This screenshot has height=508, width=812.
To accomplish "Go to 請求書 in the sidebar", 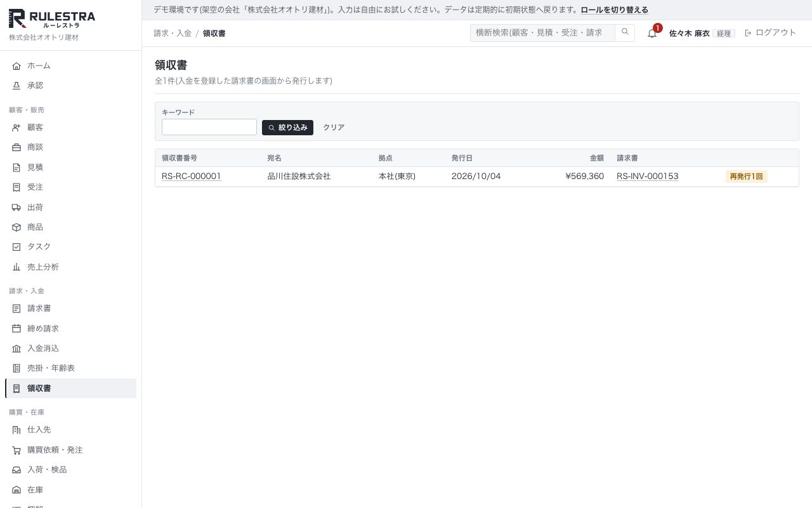I will pyautogui.click(x=70, y=309).
